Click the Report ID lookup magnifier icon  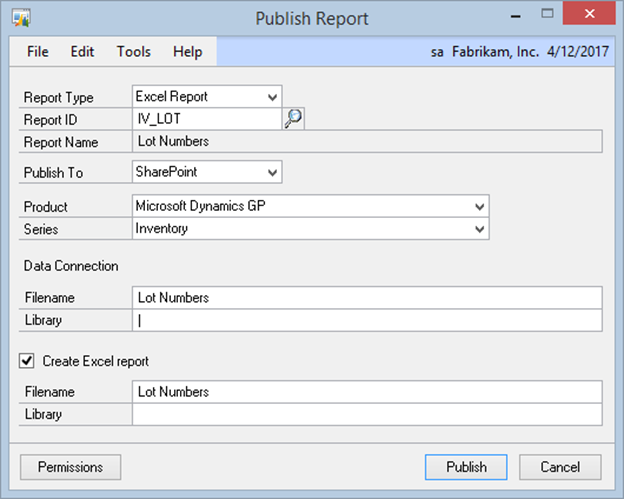(293, 119)
